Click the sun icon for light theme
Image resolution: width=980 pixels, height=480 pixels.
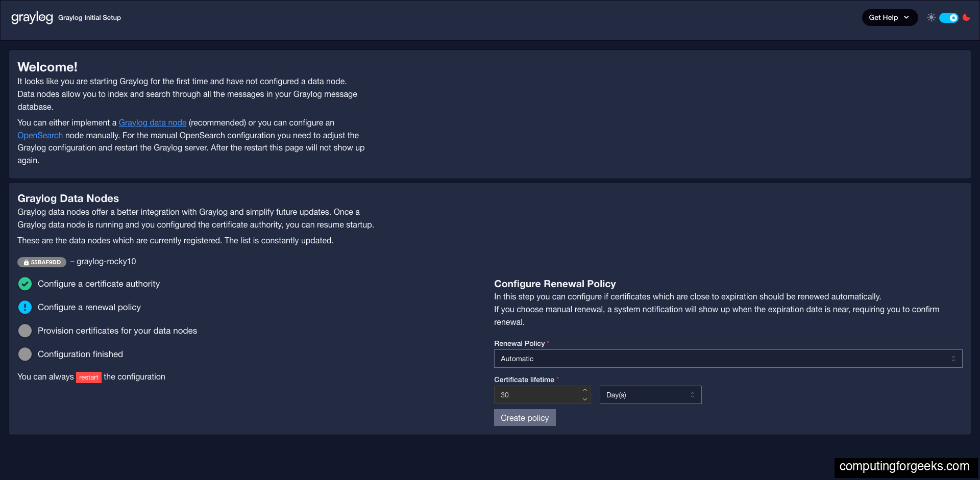click(931, 17)
